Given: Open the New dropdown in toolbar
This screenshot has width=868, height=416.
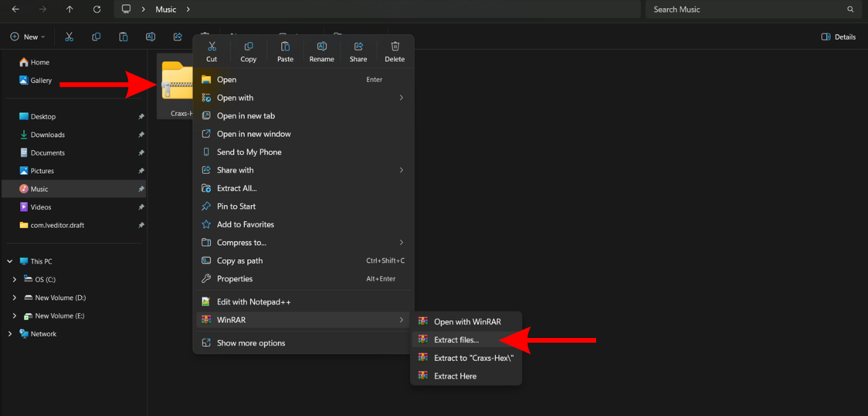Looking at the screenshot, I should [28, 37].
